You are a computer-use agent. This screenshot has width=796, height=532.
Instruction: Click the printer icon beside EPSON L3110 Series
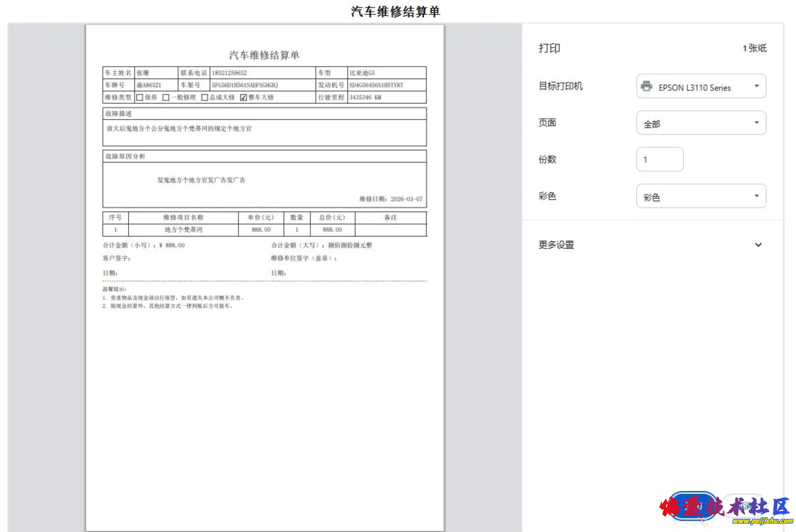click(x=646, y=86)
